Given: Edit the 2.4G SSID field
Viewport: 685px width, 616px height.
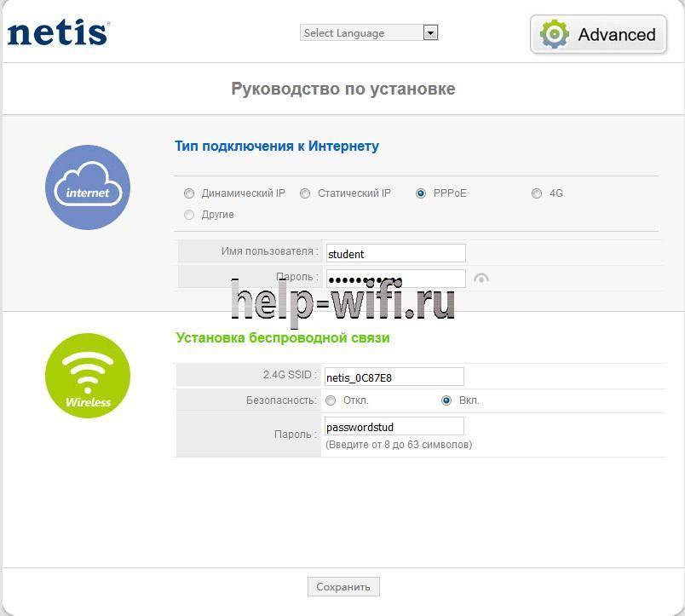Looking at the screenshot, I should tap(394, 377).
